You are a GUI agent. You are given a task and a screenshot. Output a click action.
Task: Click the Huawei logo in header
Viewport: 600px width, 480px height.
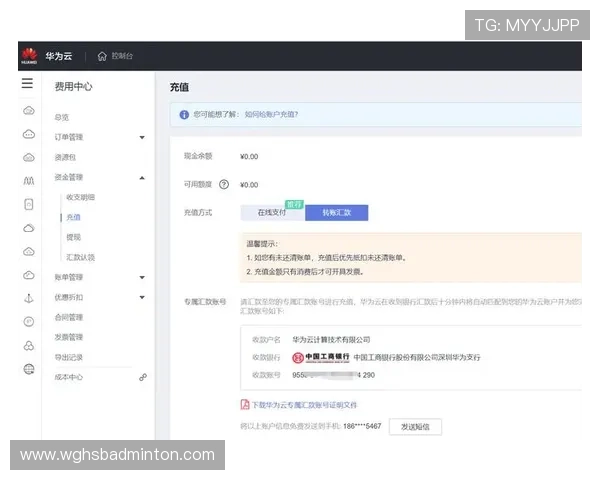click(29, 56)
